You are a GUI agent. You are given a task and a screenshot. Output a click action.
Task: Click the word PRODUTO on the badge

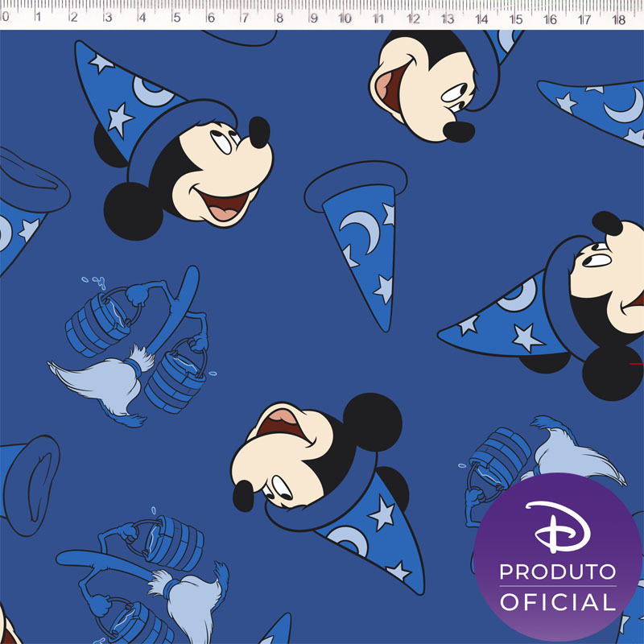tap(557, 572)
